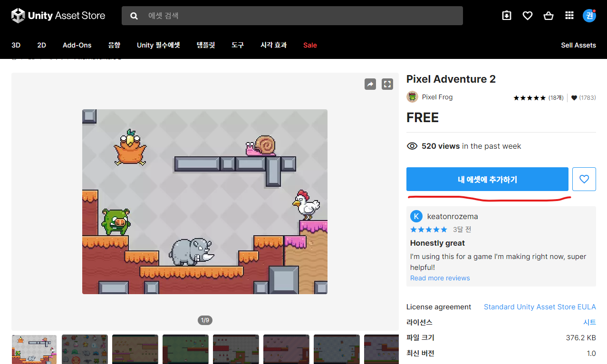
Task: Click the Pixel Frog publisher avatar
Action: point(412,97)
